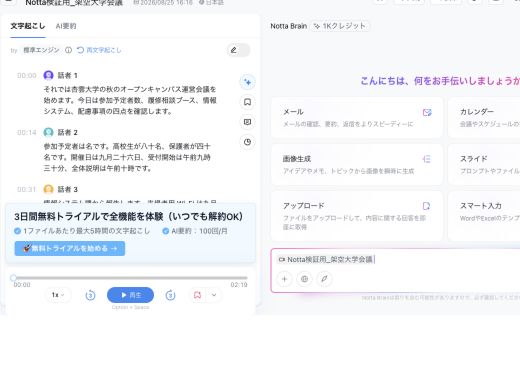Play audio with the 再生 button
Viewport: 520px width, 385px height.
pyautogui.click(x=130, y=295)
